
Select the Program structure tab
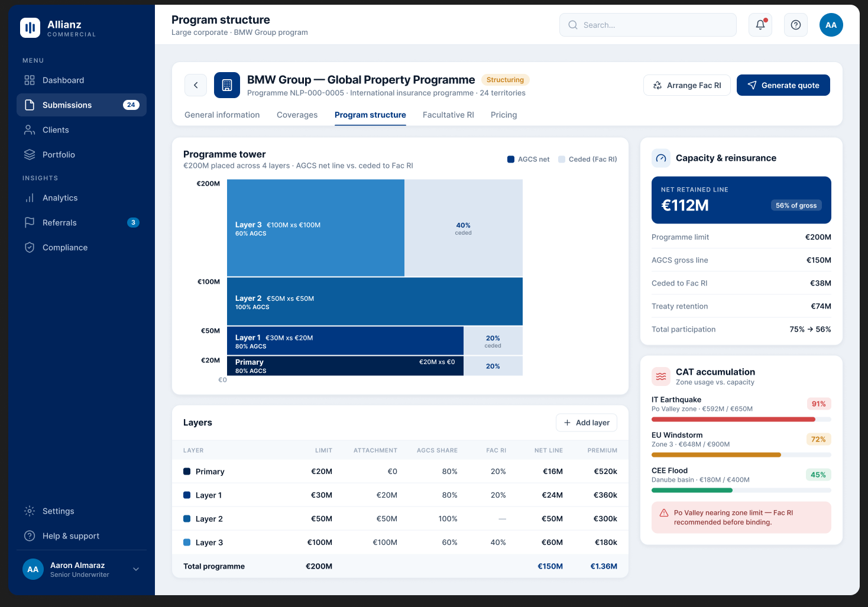[x=370, y=115]
